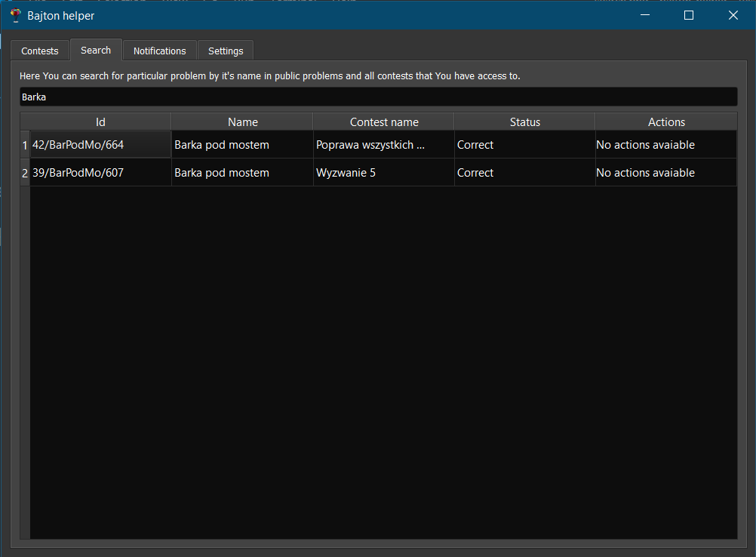Click the Correct status in the Wyzwanie 5 row
Viewport: 756px width, 557px height.
click(x=525, y=173)
